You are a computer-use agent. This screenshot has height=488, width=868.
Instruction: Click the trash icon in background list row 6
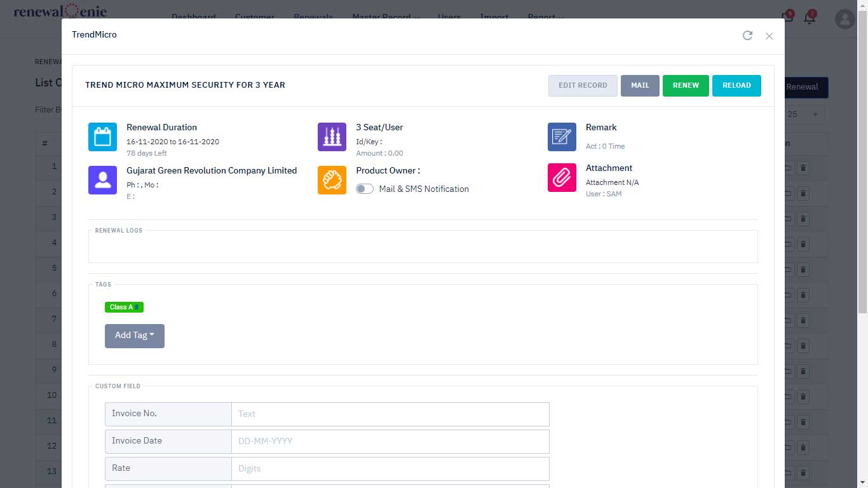click(803, 295)
